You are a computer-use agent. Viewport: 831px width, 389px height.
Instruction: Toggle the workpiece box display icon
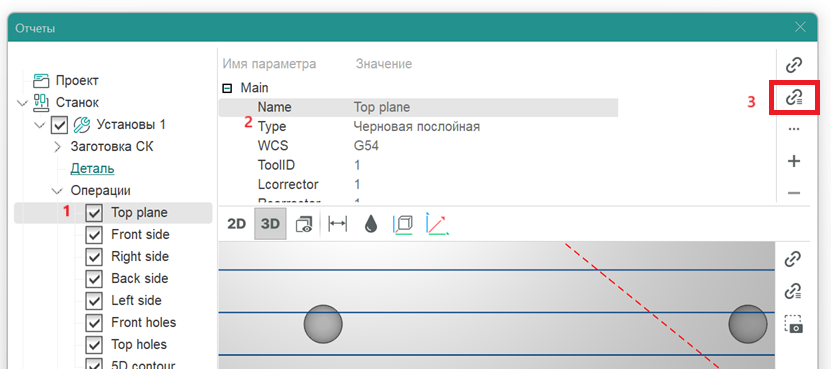pos(403,224)
